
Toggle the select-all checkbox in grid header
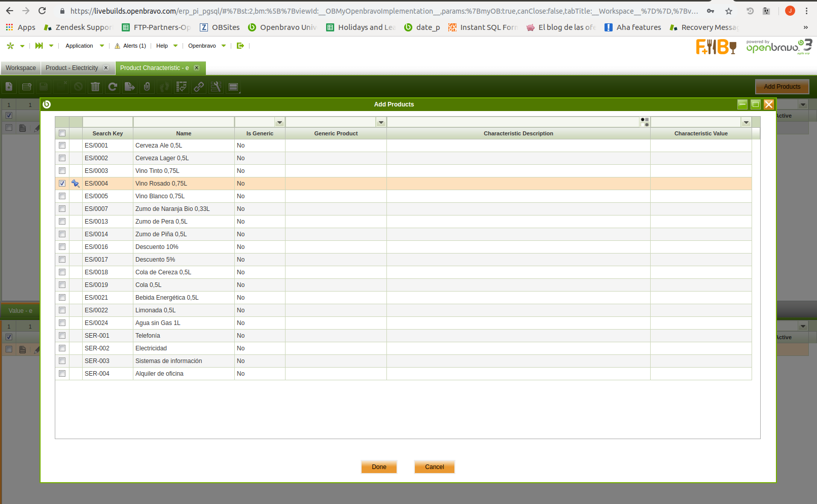coord(62,133)
